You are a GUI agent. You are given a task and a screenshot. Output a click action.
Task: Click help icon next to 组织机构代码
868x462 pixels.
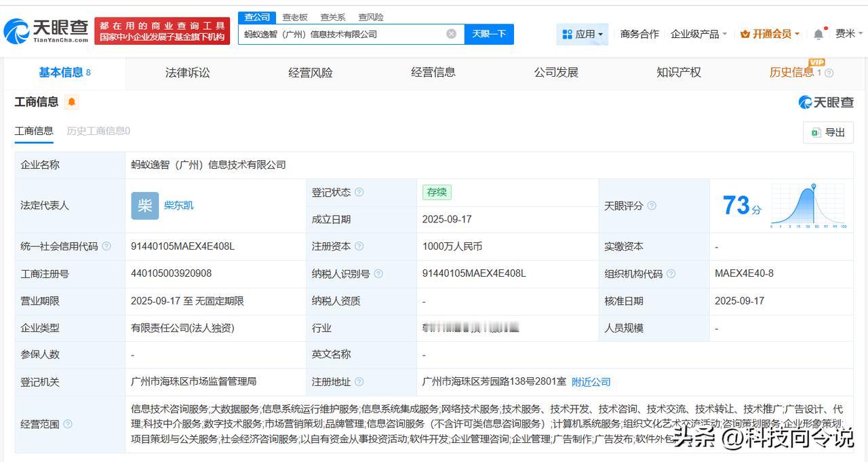coord(671,273)
